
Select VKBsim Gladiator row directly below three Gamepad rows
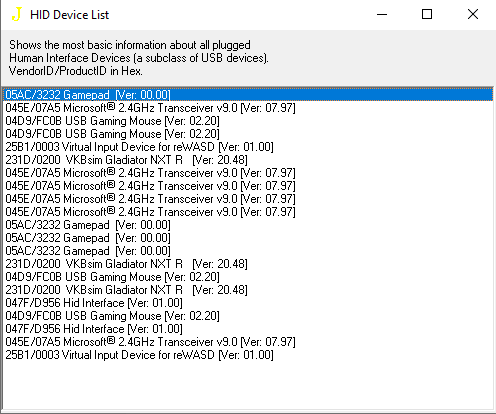point(248,264)
